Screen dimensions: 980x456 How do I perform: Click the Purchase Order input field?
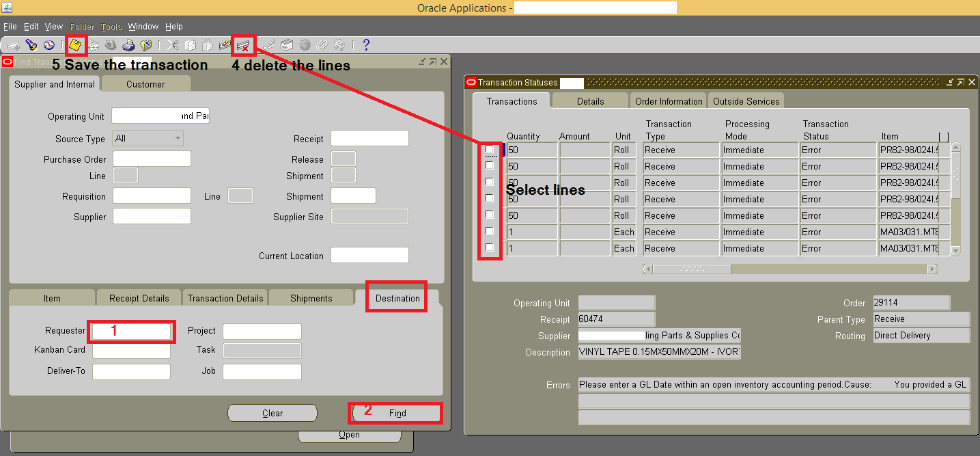[152, 159]
